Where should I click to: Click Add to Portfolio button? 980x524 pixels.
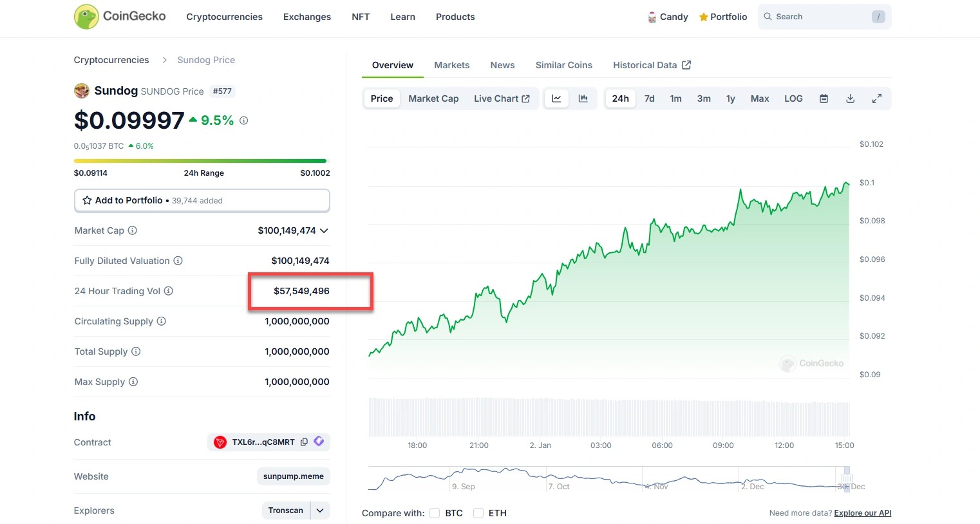[202, 200]
